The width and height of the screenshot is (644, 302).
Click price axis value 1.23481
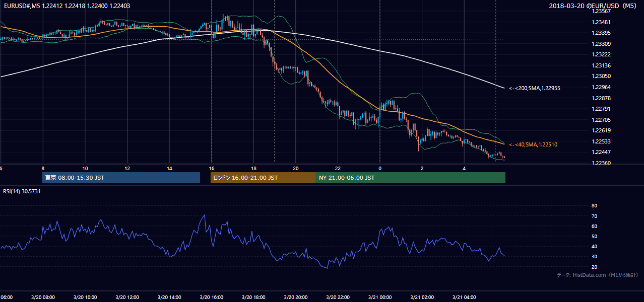pos(601,22)
